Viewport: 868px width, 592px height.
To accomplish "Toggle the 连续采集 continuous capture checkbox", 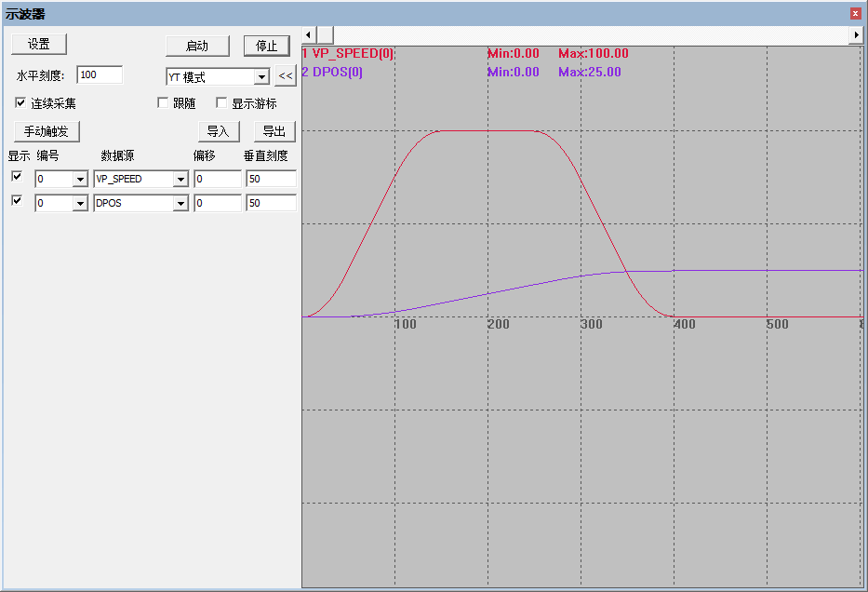I will click(x=20, y=102).
